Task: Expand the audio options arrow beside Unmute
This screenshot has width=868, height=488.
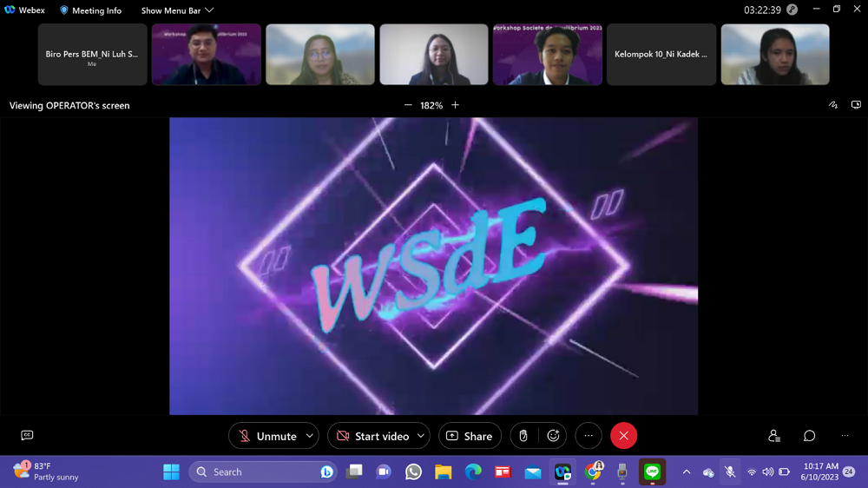Action: point(310,436)
